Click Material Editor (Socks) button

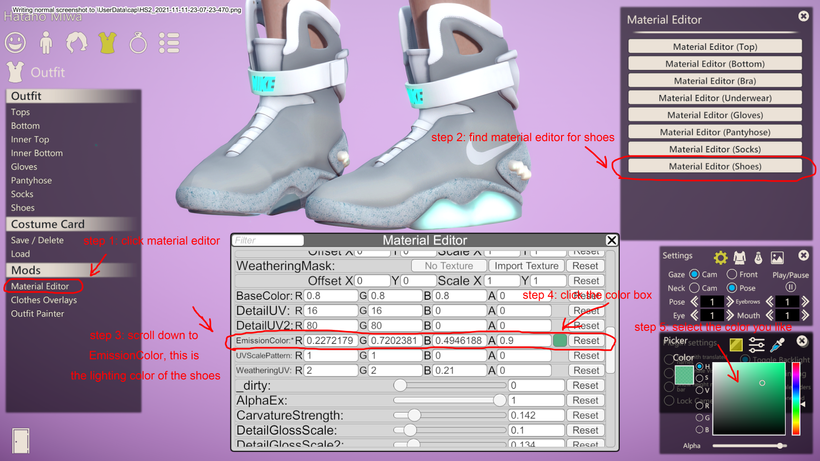pyautogui.click(x=715, y=149)
